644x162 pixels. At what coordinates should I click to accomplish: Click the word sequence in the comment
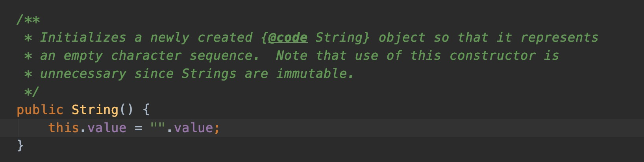click(x=221, y=55)
